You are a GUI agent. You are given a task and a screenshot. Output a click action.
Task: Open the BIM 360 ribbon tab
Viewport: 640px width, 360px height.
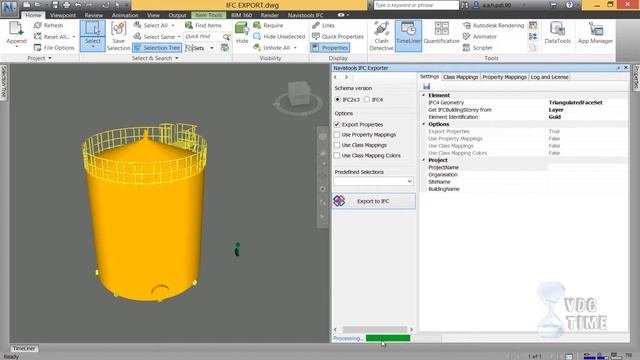pos(241,15)
